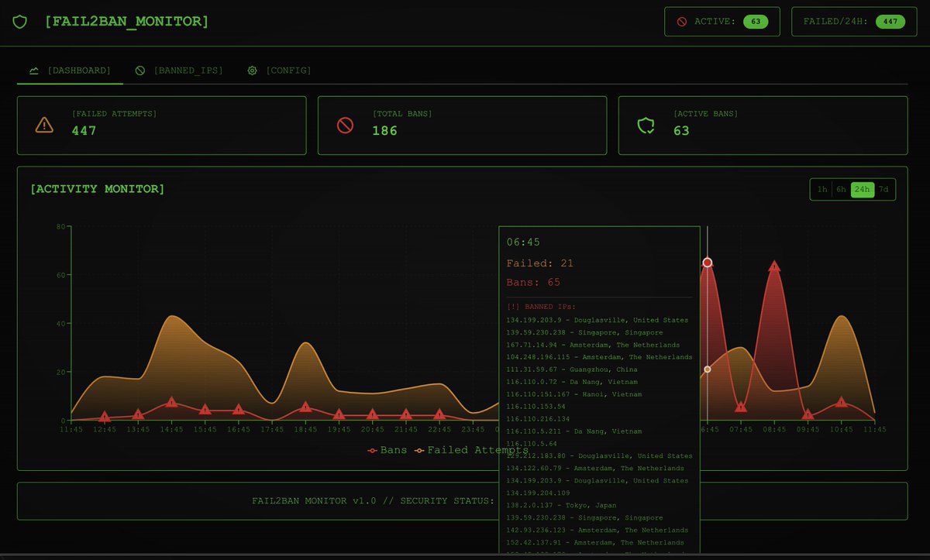Click the ban alert marker at 18:45

[x=305, y=407]
